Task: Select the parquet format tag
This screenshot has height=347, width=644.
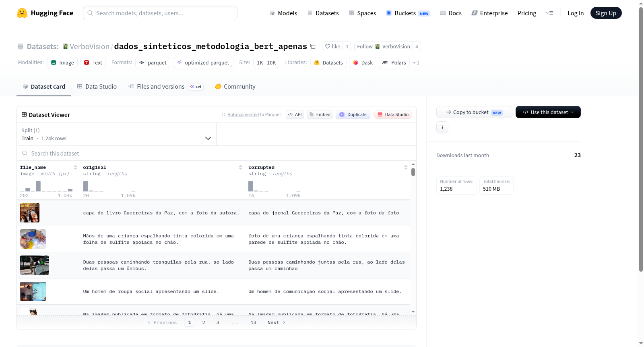Action: [x=153, y=62]
